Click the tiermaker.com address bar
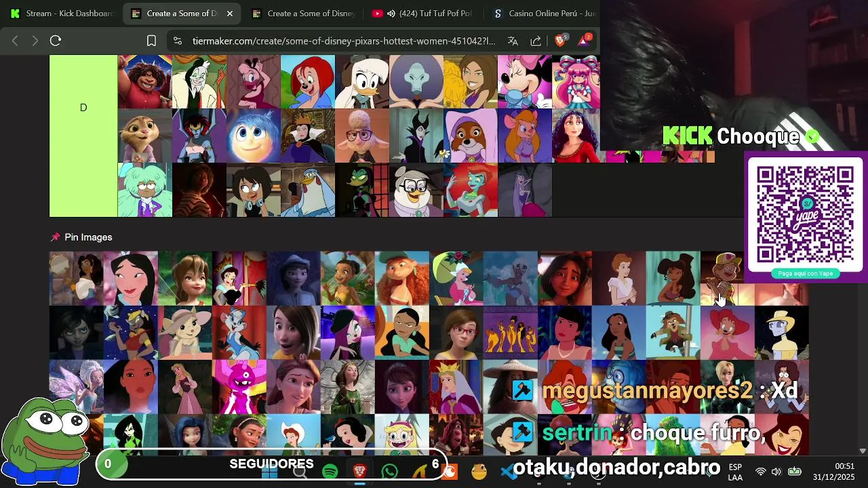 point(344,41)
